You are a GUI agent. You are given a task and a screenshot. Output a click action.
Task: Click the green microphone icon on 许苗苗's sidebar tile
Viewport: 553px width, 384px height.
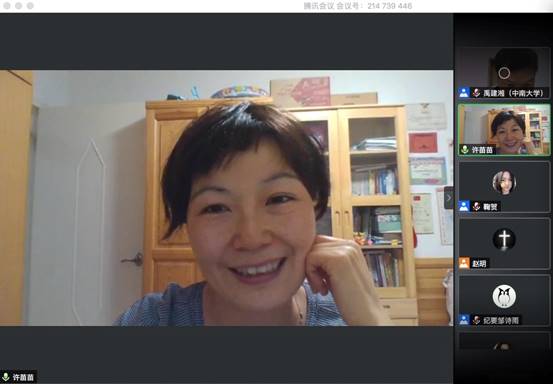(465, 150)
